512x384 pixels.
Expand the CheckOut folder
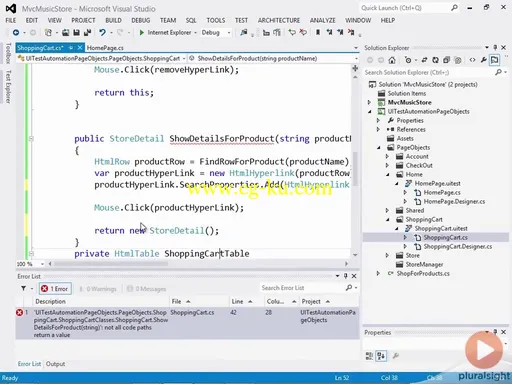387,165
